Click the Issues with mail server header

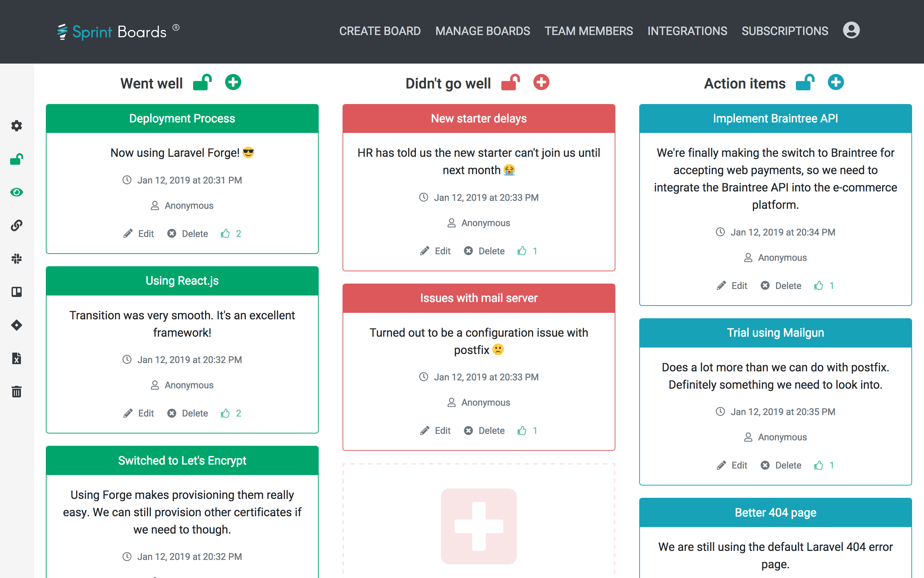click(479, 298)
